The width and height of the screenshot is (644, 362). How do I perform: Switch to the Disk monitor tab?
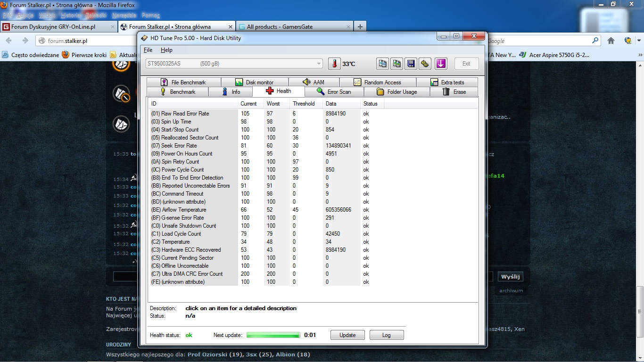[x=255, y=82]
